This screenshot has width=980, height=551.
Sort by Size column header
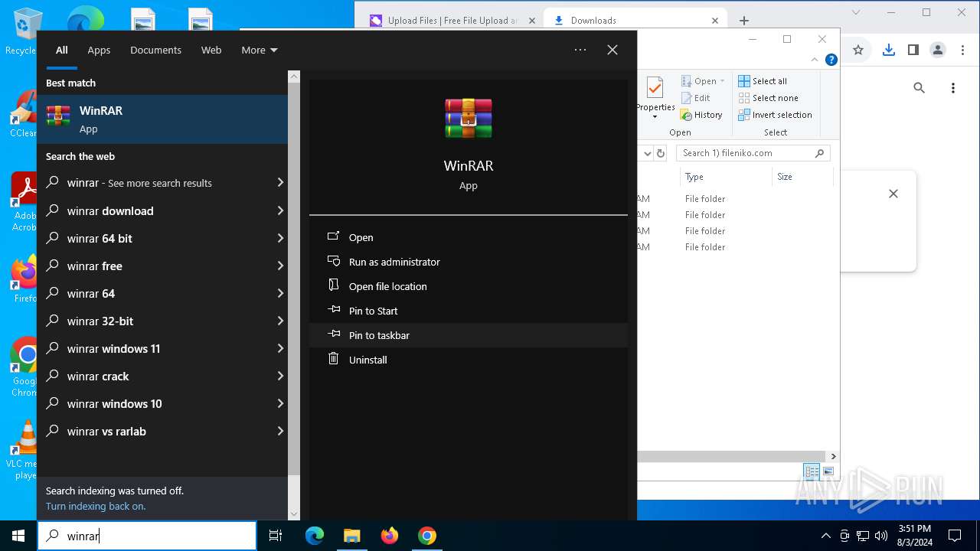coord(802,177)
